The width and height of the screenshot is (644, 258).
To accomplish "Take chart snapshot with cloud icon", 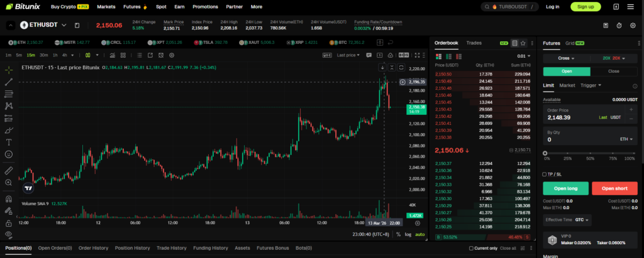I will (x=390, y=55).
